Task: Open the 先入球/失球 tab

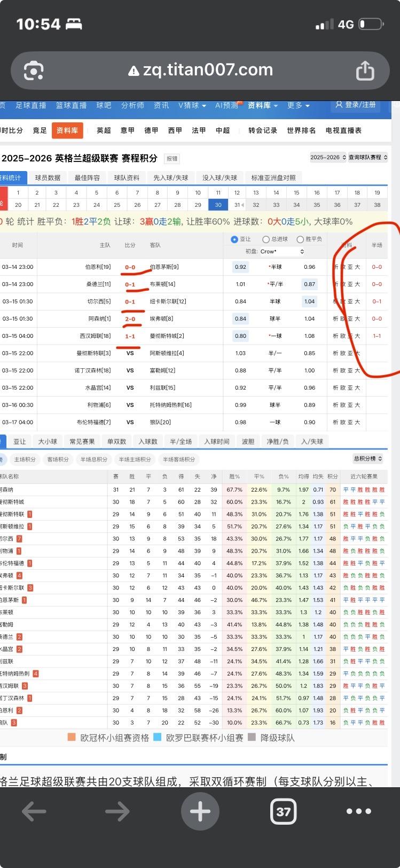Action: (x=171, y=178)
